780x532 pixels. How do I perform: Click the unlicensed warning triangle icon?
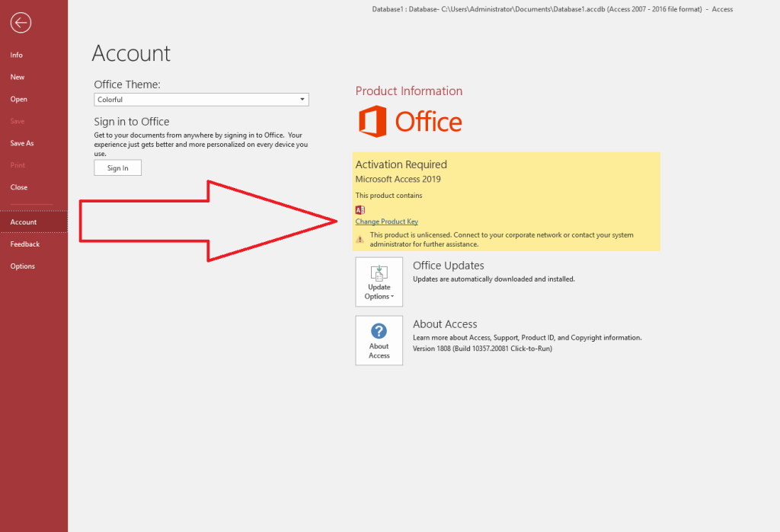360,239
